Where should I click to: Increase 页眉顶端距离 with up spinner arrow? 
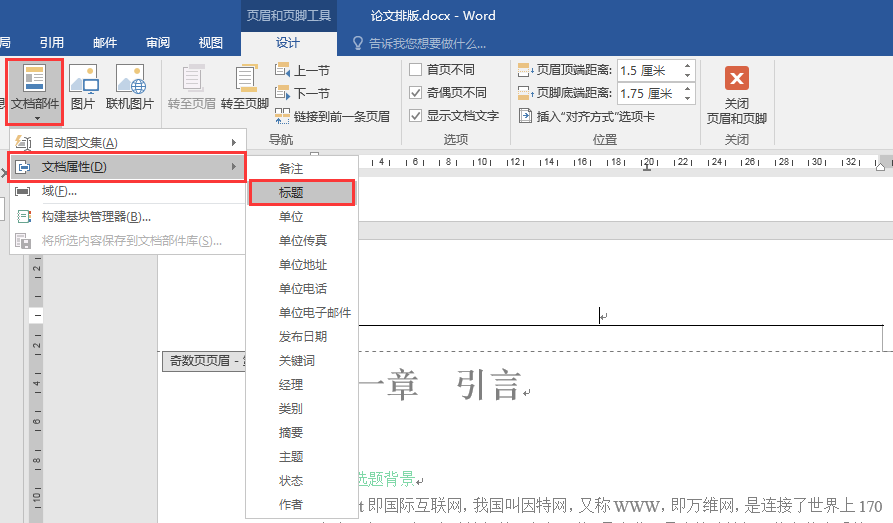pyautogui.click(x=687, y=66)
